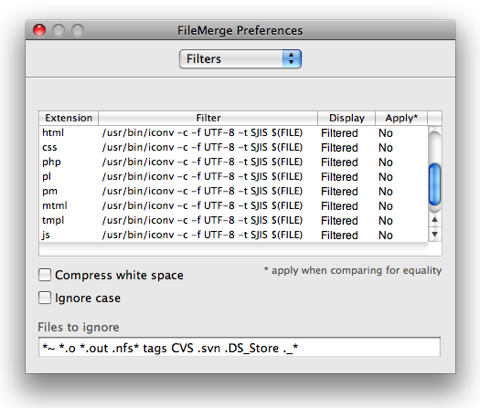Click the iconv filter command in js row

(x=202, y=235)
